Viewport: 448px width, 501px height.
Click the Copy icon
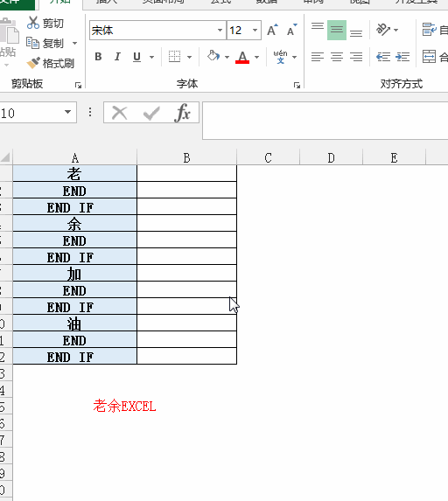[32, 43]
